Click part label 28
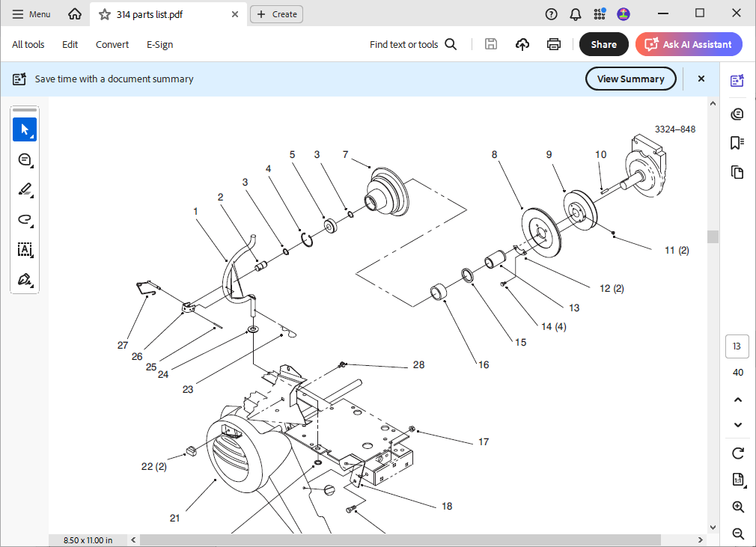The width and height of the screenshot is (756, 547). pyautogui.click(x=418, y=365)
